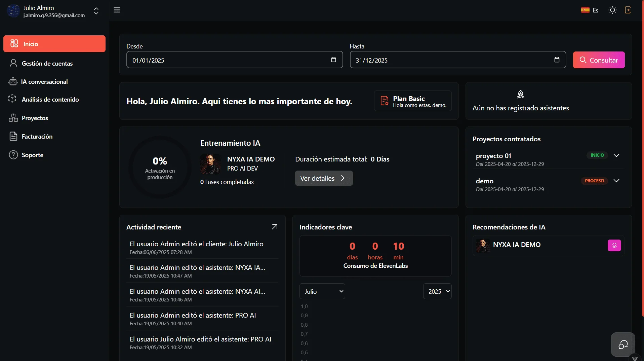Click the 0% activation progress circle
The width and height of the screenshot is (644, 361).
click(160, 167)
